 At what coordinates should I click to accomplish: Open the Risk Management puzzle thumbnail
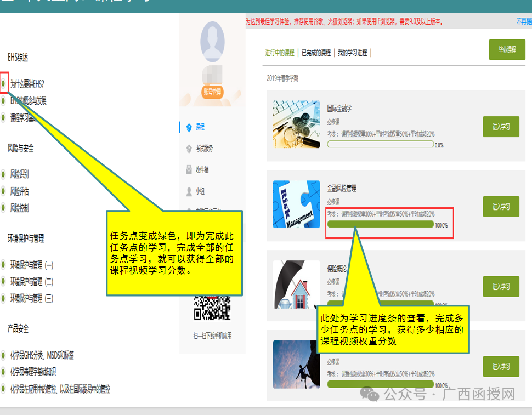point(296,204)
